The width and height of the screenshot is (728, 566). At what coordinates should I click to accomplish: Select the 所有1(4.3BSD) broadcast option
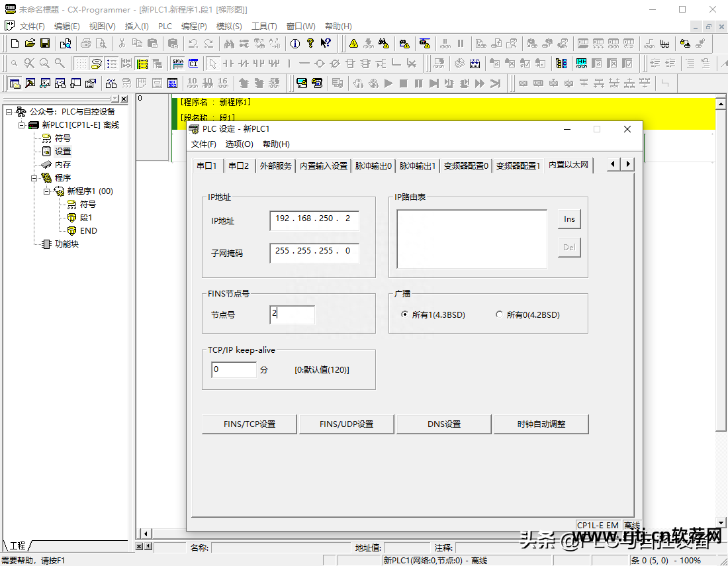(x=405, y=315)
